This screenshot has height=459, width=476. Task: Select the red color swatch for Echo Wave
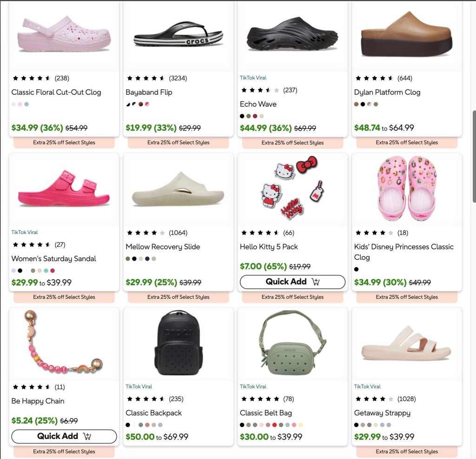point(255,116)
